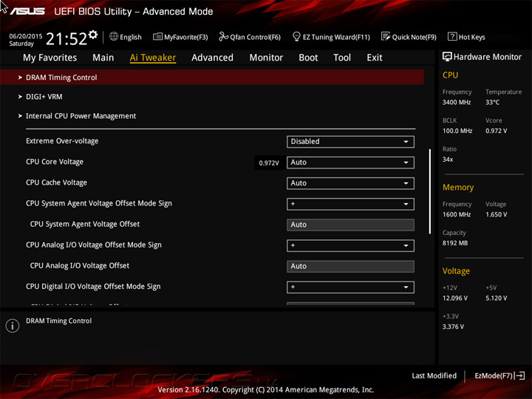This screenshot has width=532, height=399.
Task: Expand DRAM Timing Control submenu
Action: pos(212,78)
